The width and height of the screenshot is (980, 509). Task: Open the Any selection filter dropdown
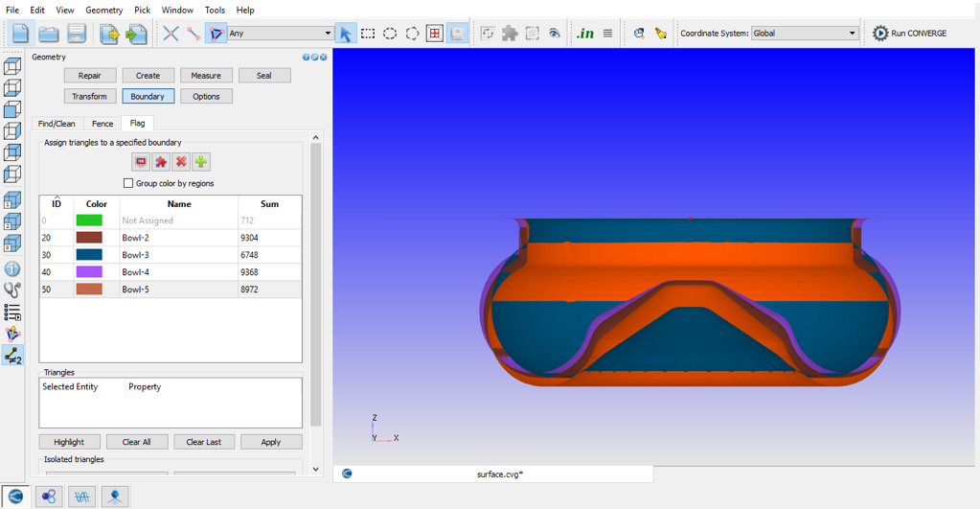click(280, 34)
